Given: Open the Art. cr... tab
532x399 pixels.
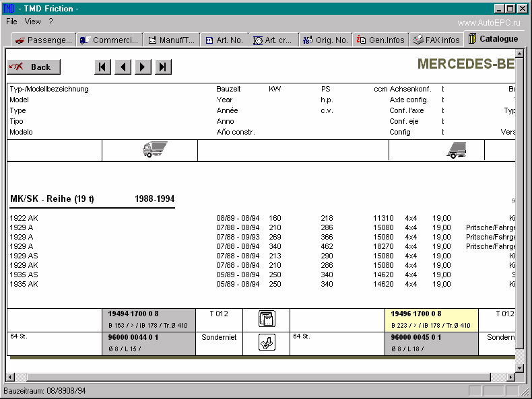Looking at the screenshot, I should pyautogui.click(x=273, y=40).
